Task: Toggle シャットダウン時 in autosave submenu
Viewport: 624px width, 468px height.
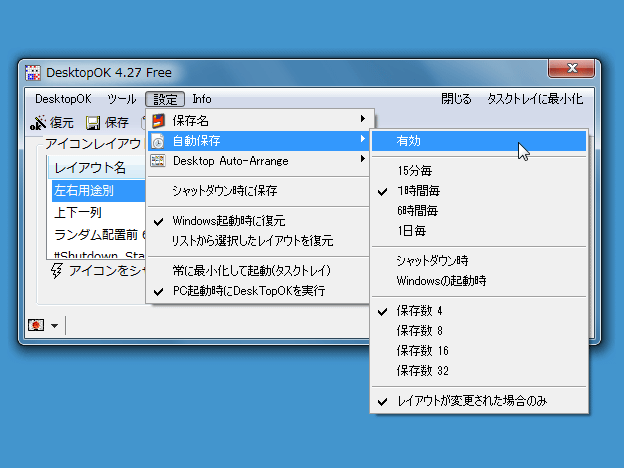Action: pos(479,261)
